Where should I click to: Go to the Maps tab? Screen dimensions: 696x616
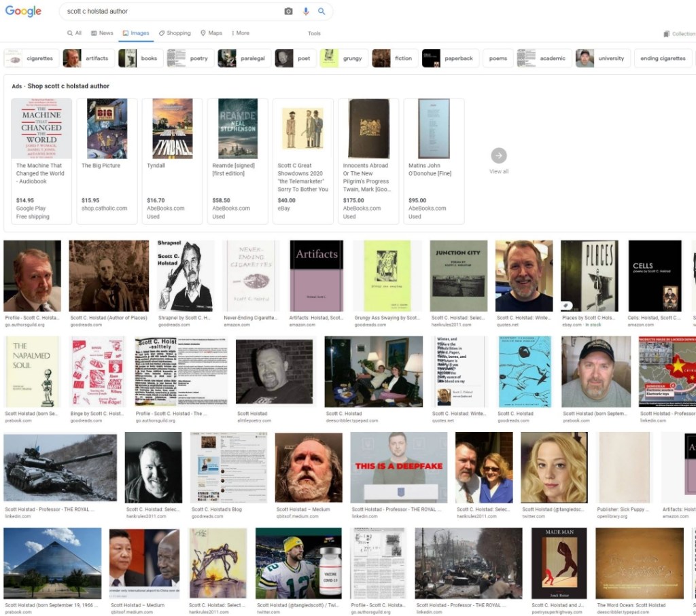point(211,33)
